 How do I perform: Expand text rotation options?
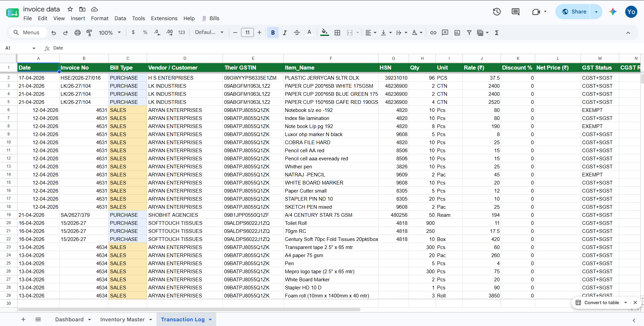coord(421,33)
